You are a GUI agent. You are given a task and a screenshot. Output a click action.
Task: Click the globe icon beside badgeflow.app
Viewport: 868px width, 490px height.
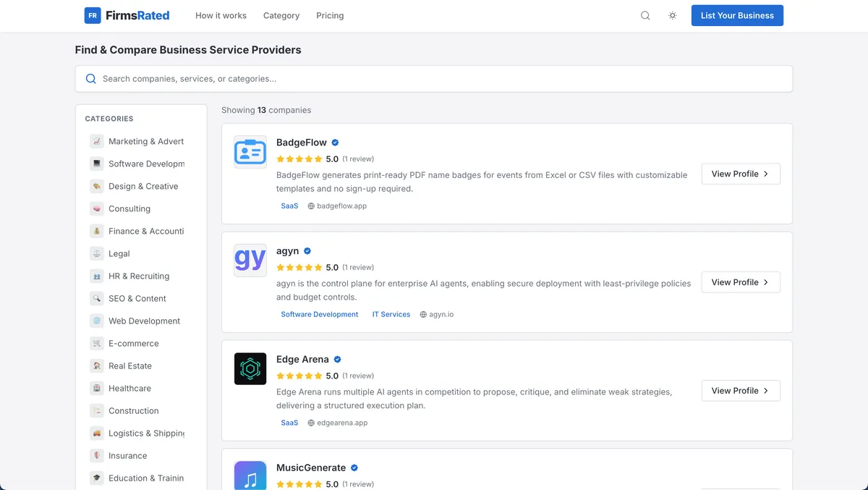click(x=311, y=206)
